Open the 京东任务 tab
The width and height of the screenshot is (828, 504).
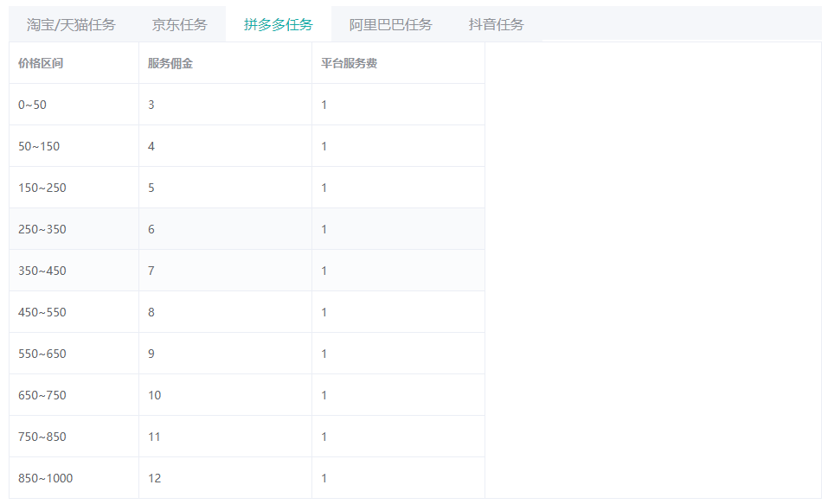point(180,24)
